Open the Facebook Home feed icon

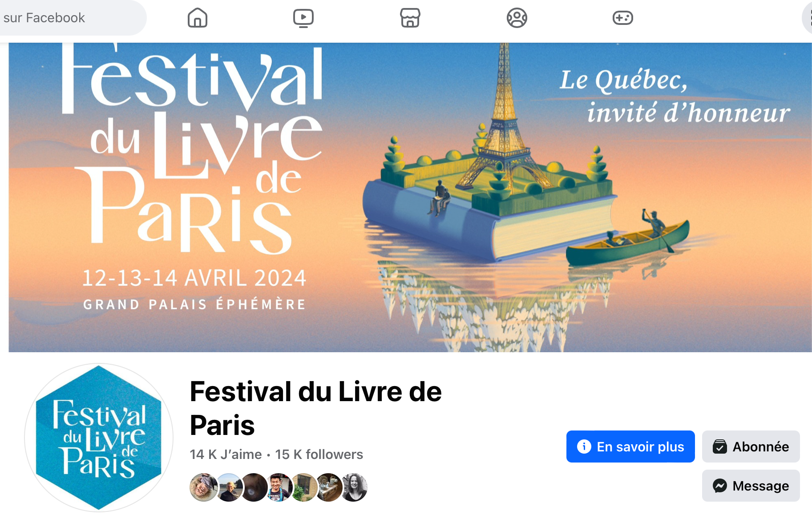(197, 18)
